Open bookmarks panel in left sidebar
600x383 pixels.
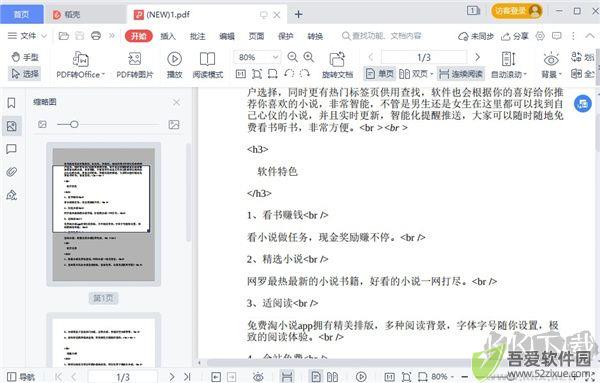point(11,103)
